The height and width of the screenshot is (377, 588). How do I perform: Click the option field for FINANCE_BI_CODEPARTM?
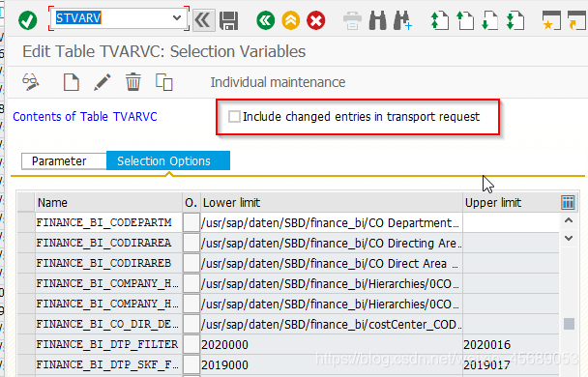pos(191,223)
